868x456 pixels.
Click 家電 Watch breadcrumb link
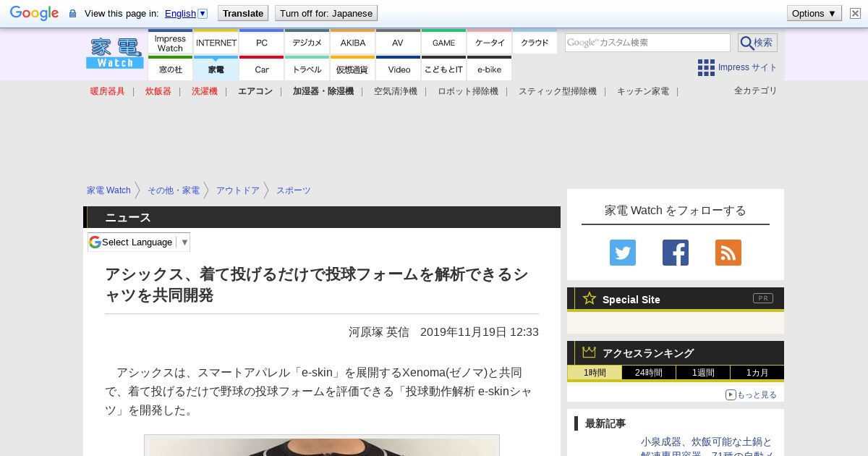click(109, 190)
